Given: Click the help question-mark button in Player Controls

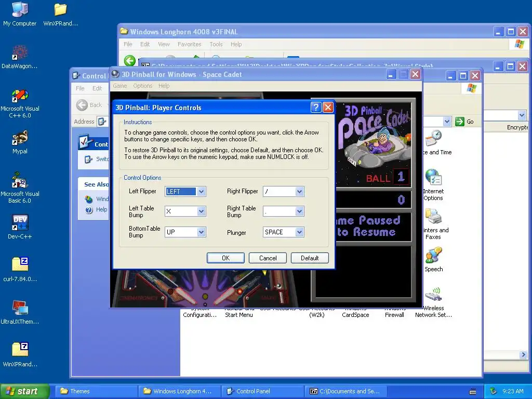Looking at the screenshot, I should [x=316, y=108].
